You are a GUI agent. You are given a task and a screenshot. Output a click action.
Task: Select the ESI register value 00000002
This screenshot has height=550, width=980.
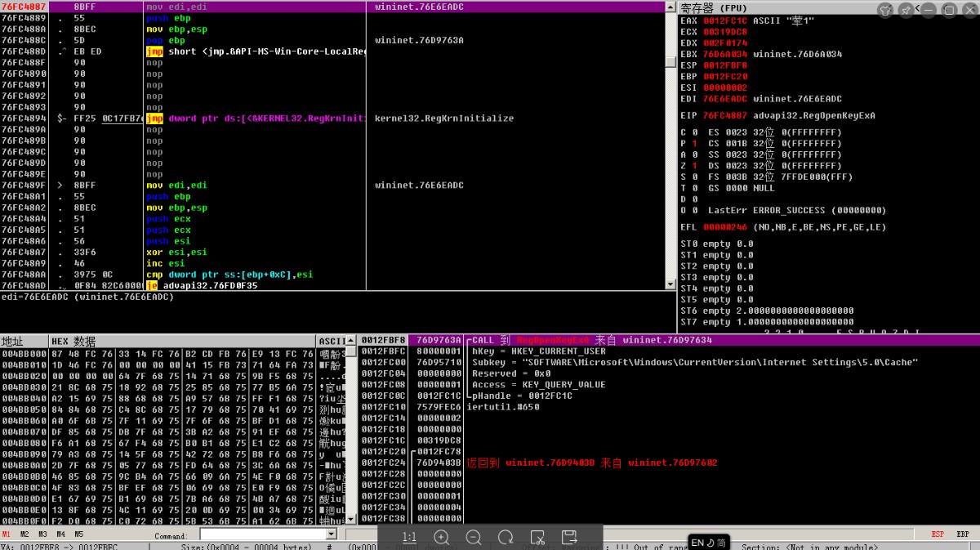[x=725, y=87]
